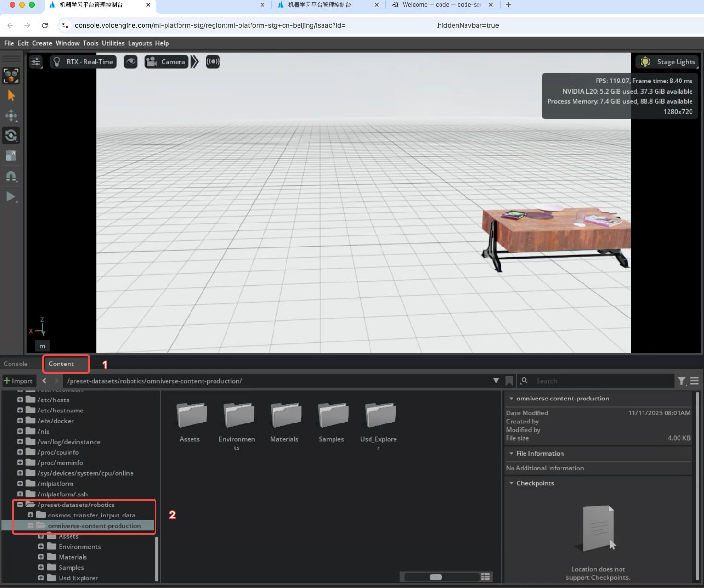Expand the cosmos_transfer_intput_data folder
Screen dimensions: 704x588
30,515
